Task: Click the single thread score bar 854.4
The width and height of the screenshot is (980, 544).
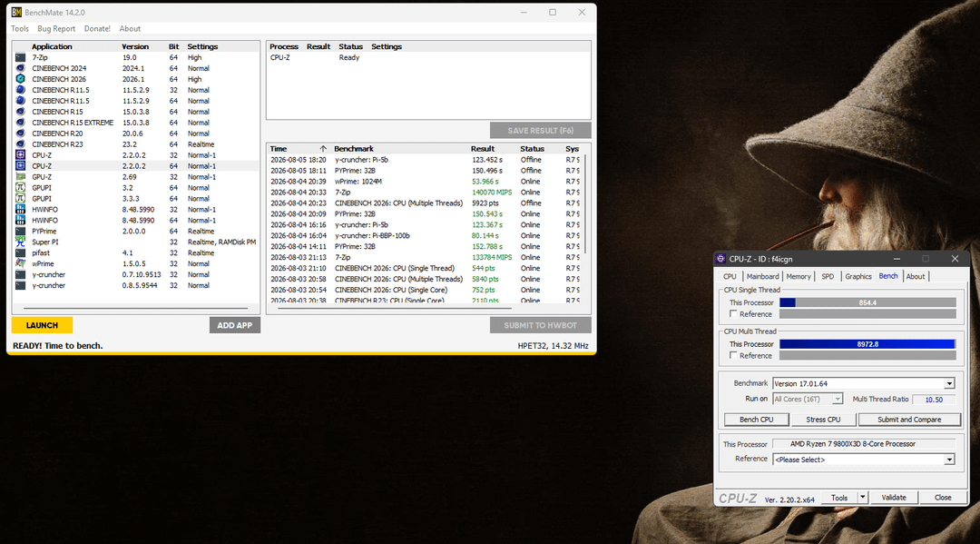Action: [x=867, y=302]
